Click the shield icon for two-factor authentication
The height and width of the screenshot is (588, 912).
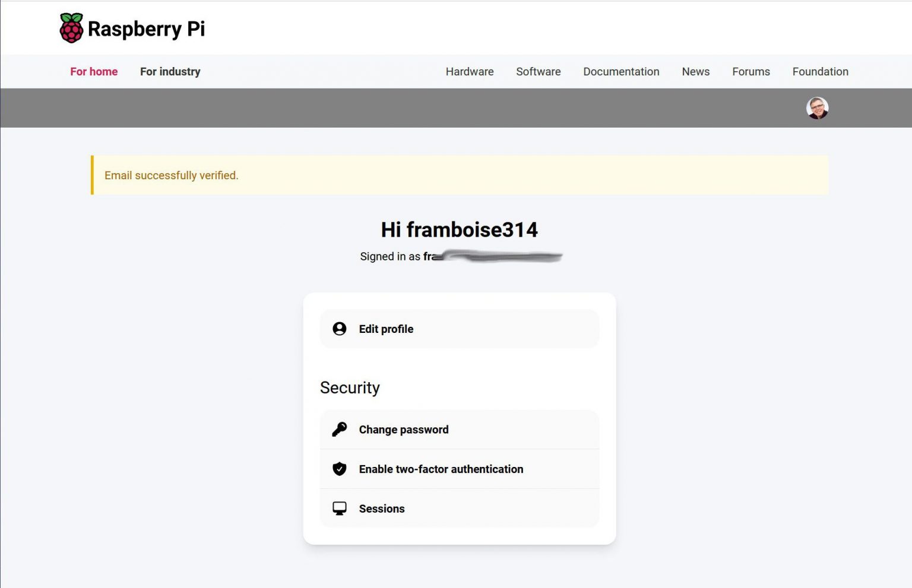(x=339, y=469)
